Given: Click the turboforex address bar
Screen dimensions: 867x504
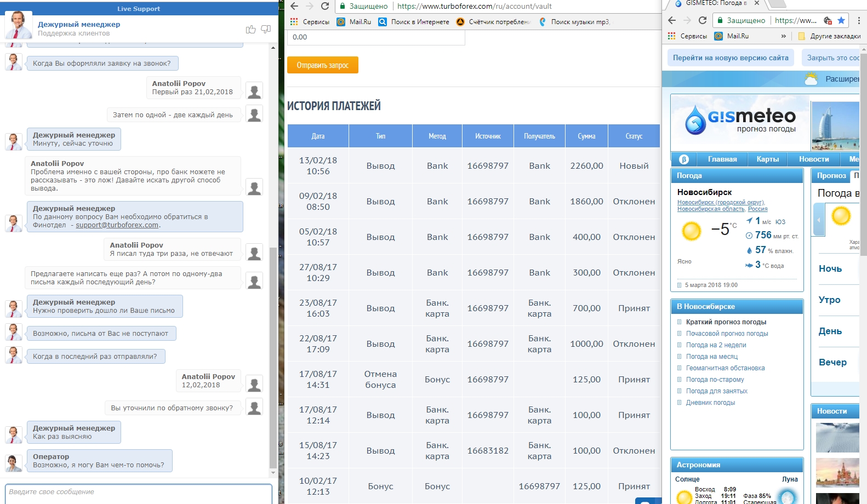Looking at the screenshot, I should tap(498, 6).
